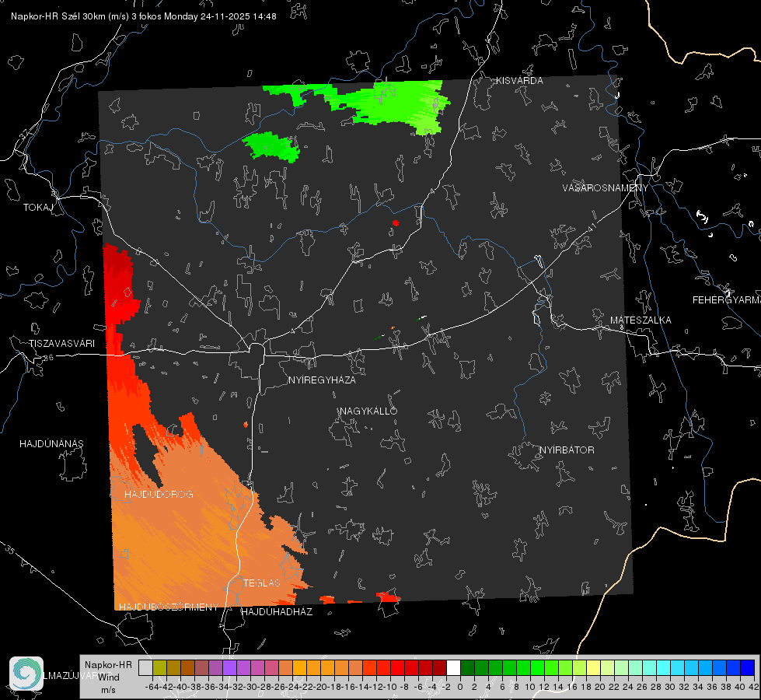Select the white swatch between -2 and 0
Viewport: 761px width, 700px height.
(453, 667)
